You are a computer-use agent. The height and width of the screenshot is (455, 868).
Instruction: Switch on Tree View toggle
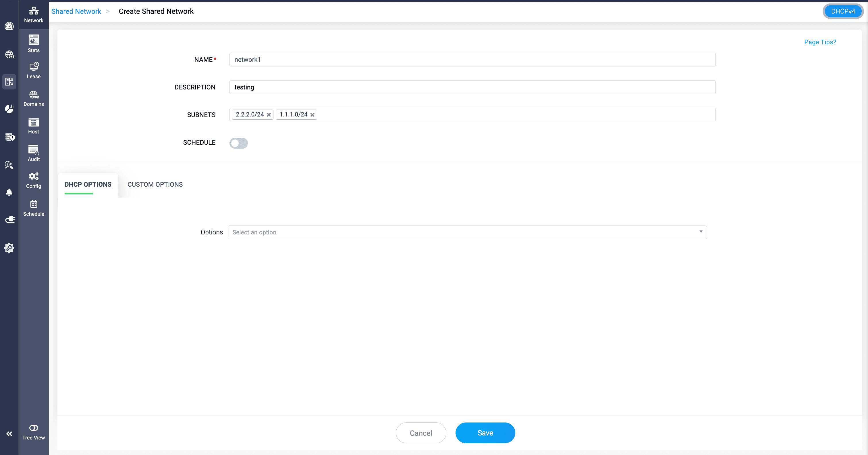pyautogui.click(x=33, y=428)
